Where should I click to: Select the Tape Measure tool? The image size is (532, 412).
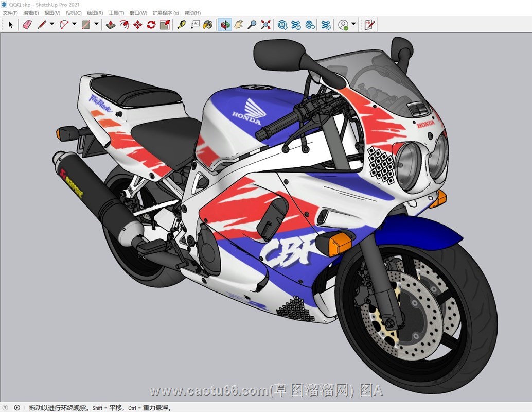pyautogui.click(x=181, y=24)
